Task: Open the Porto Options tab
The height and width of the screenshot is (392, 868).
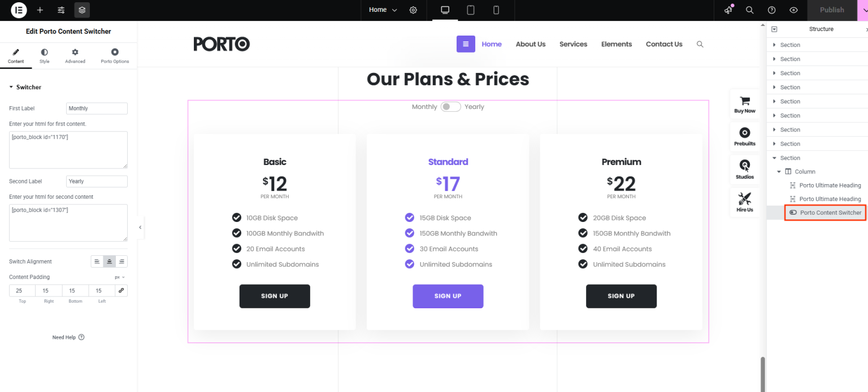Action: (x=115, y=56)
